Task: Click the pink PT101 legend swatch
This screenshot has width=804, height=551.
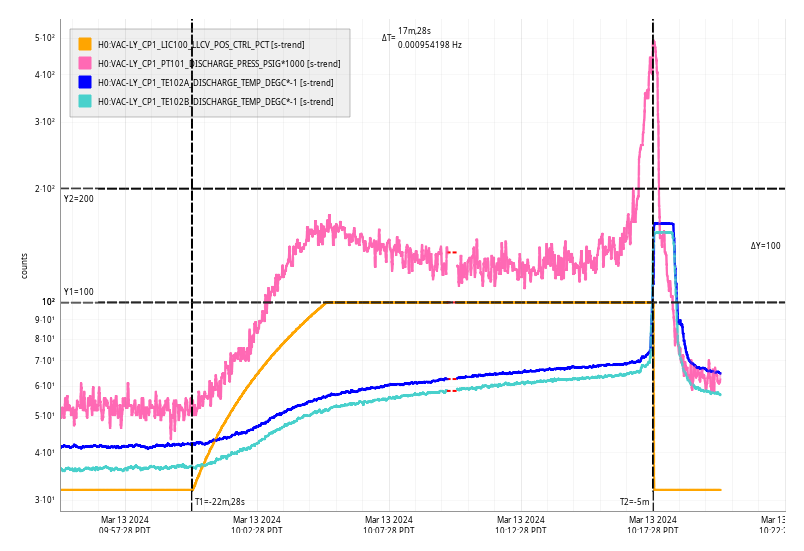Action: click(x=85, y=63)
